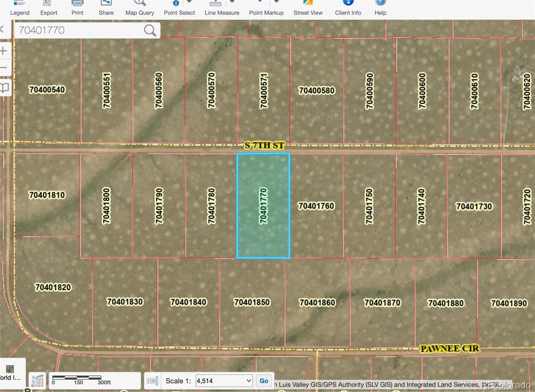Open the bookmarks book icon
The image size is (535, 392).
pyautogui.click(x=5, y=88)
